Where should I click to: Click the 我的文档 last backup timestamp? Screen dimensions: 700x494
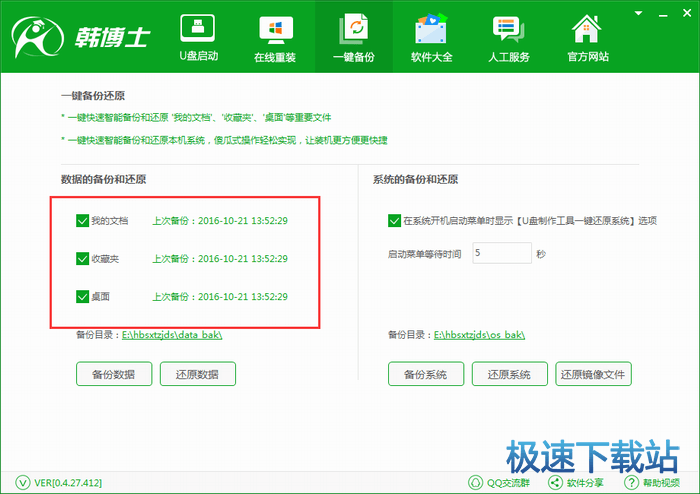pyautogui.click(x=220, y=220)
